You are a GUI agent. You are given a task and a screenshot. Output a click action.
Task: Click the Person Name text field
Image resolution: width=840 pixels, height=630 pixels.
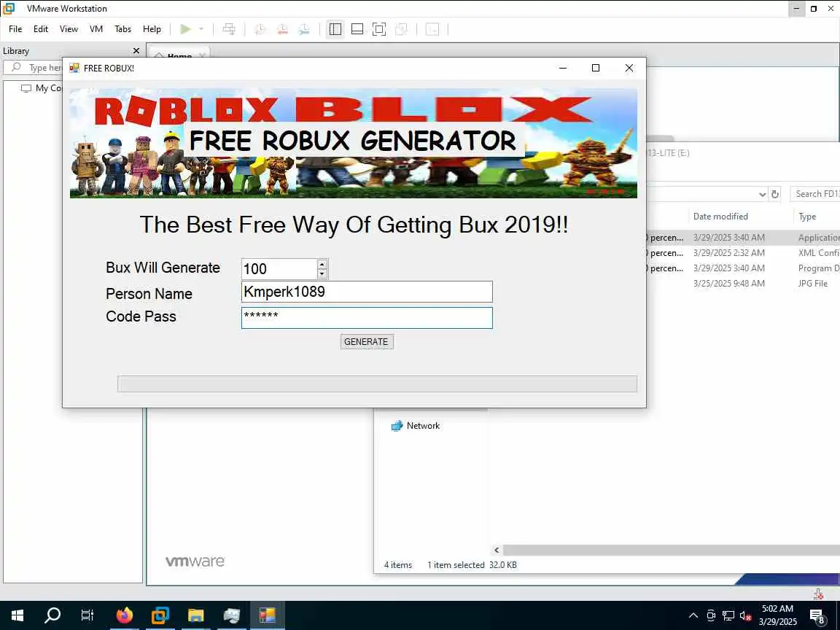pyautogui.click(x=367, y=292)
